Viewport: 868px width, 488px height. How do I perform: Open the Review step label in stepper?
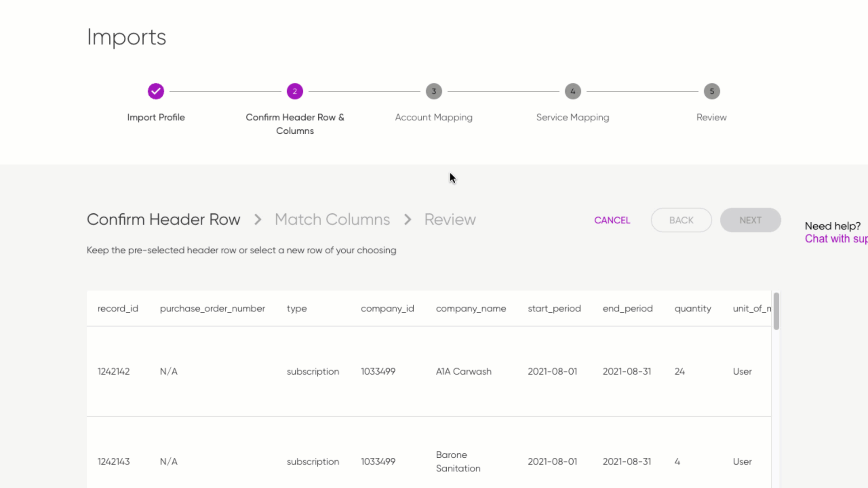[712, 117]
